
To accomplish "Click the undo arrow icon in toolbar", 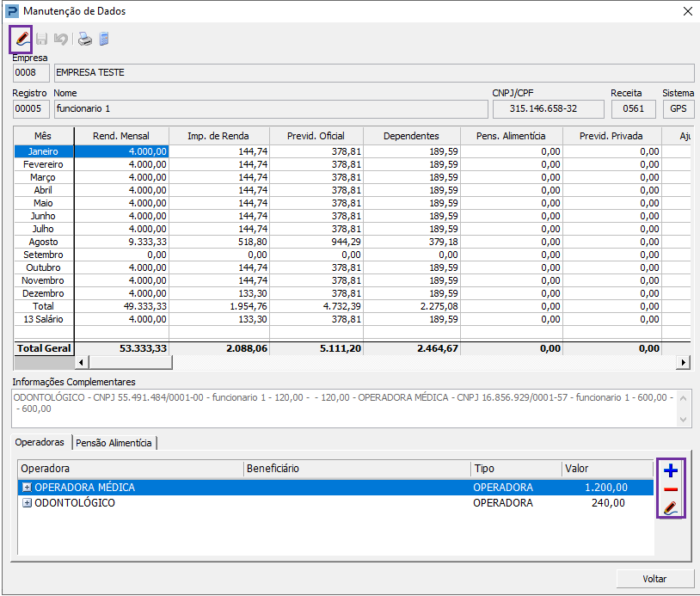I will [x=60, y=39].
